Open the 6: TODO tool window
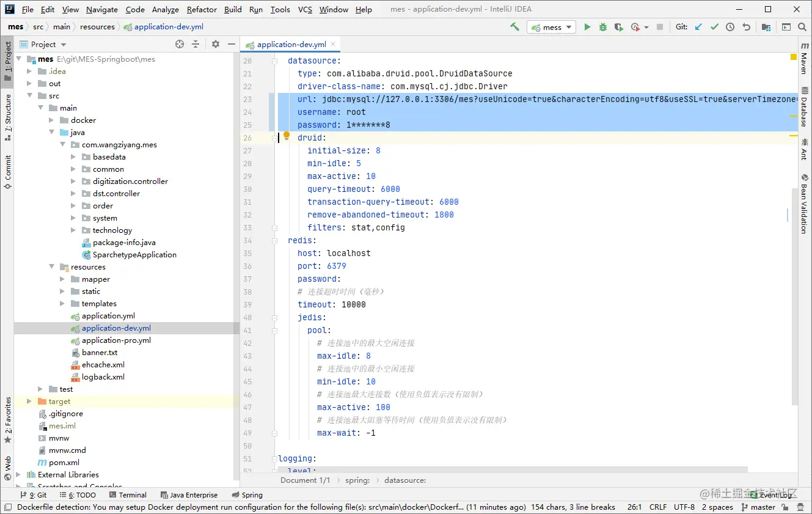812x514 pixels. tap(77, 495)
